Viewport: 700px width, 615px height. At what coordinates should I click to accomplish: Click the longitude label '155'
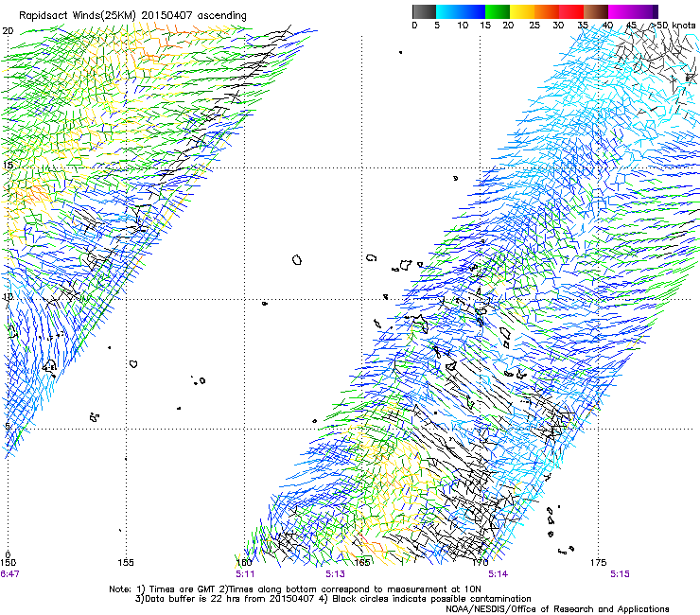(126, 562)
